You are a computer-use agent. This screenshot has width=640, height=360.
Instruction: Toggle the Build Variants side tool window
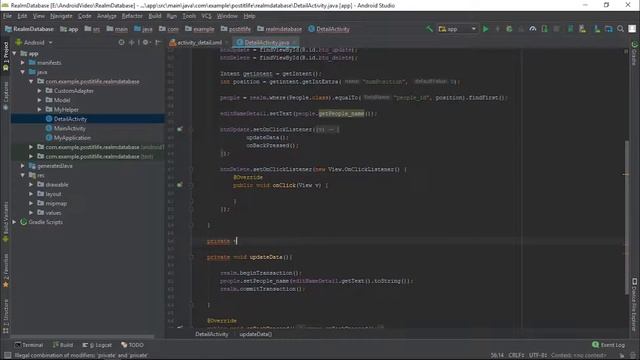click(5, 222)
